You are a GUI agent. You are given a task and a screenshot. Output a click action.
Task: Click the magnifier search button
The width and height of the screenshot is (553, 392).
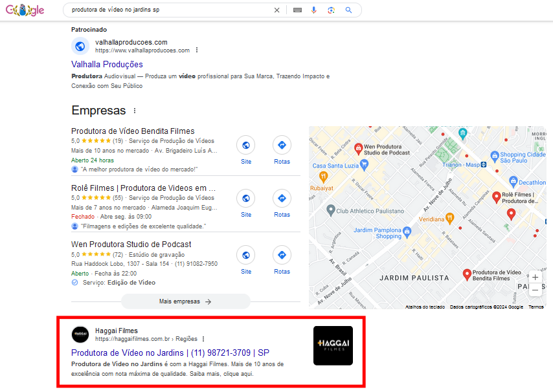pyautogui.click(x=348, y=10)
